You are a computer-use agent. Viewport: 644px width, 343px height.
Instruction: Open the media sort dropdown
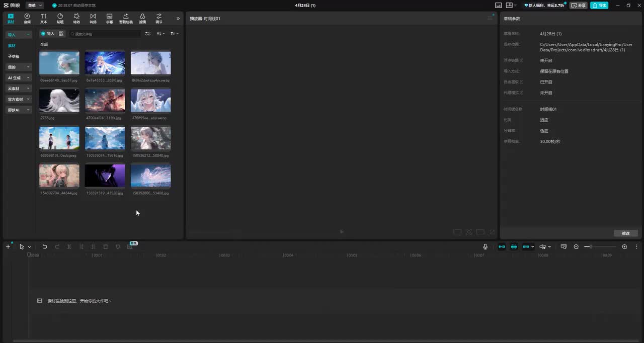(x=160, y=34)
